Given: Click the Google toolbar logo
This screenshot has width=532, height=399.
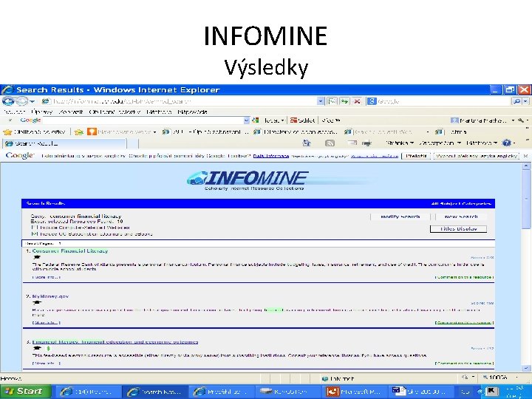Looking at the screenshot, I should pos(30,120).
